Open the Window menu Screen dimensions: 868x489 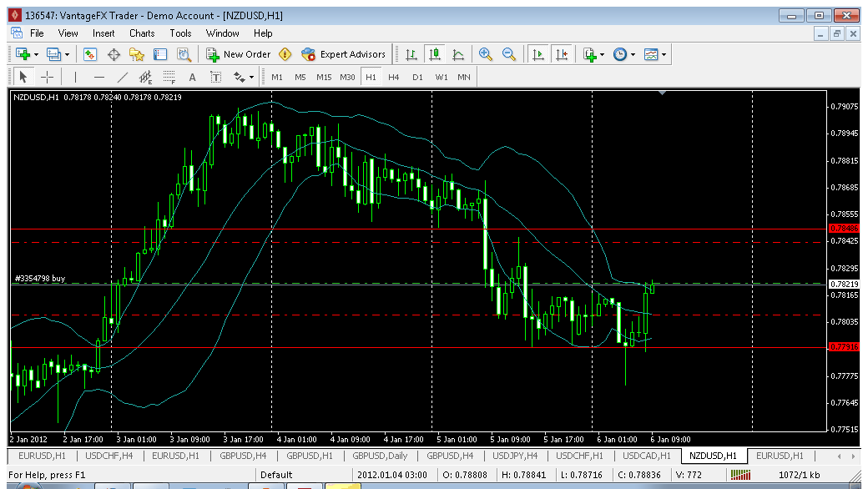[x=223, y=33]
